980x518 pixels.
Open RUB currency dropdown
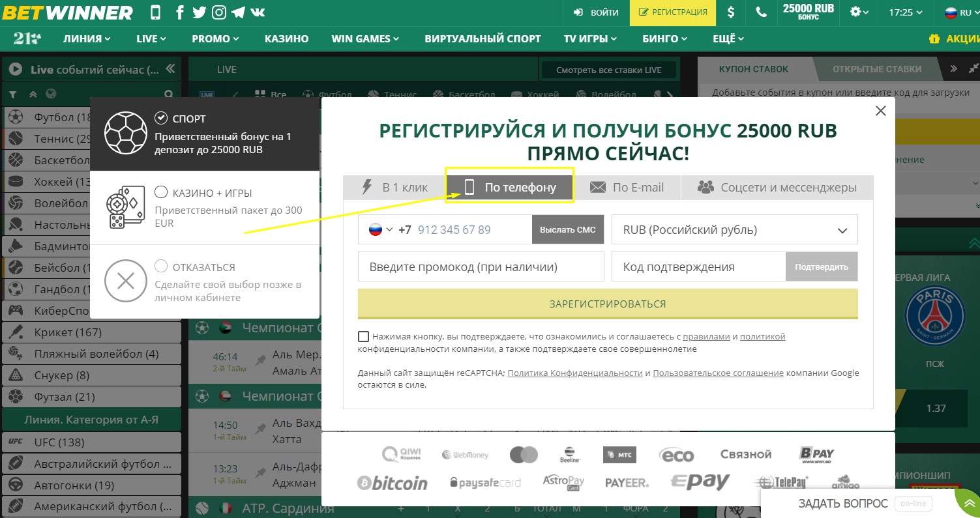coord(735,229)
